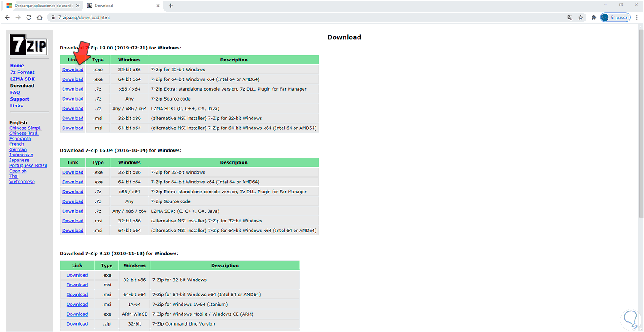This screenshot has width=644, height=332.
Task: Open the 'En pausa' profile button
Action: pos(615,18)
